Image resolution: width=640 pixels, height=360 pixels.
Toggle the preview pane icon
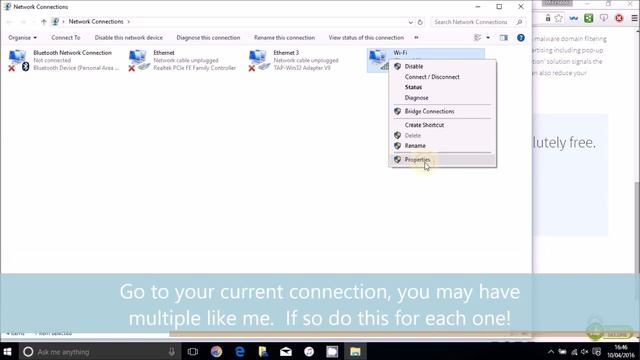[504, 38]
